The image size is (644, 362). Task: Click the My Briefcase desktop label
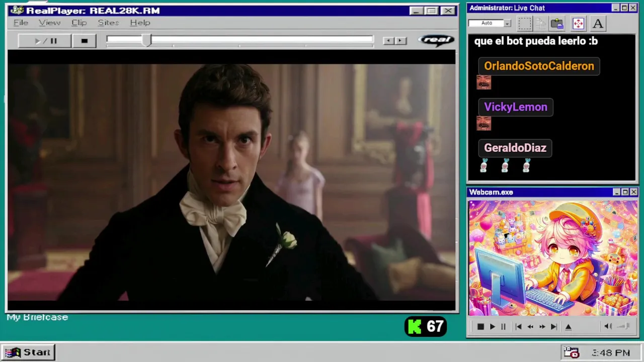tap(37, 317)
